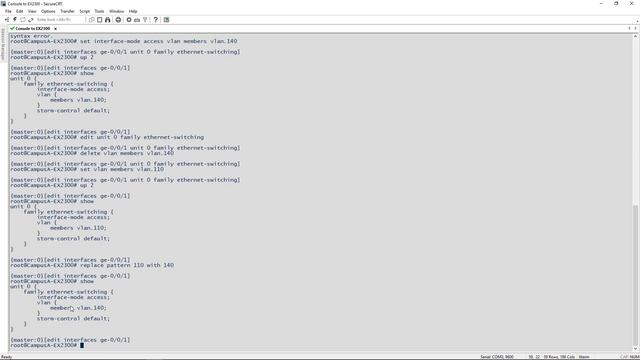Click the Reconnect arrows icon
This screenshot has width=640, height=360.
click(x=31, y=20)
